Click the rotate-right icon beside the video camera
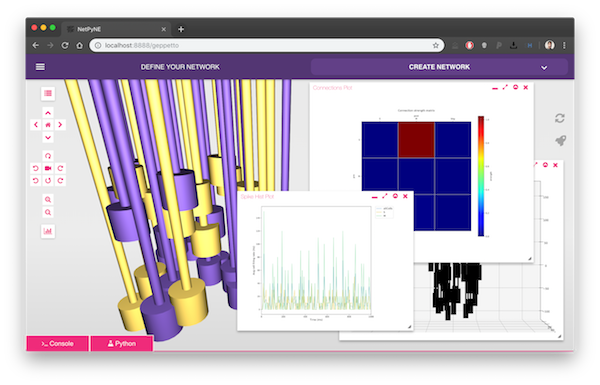600x385 pixels. tap(60, 168)
